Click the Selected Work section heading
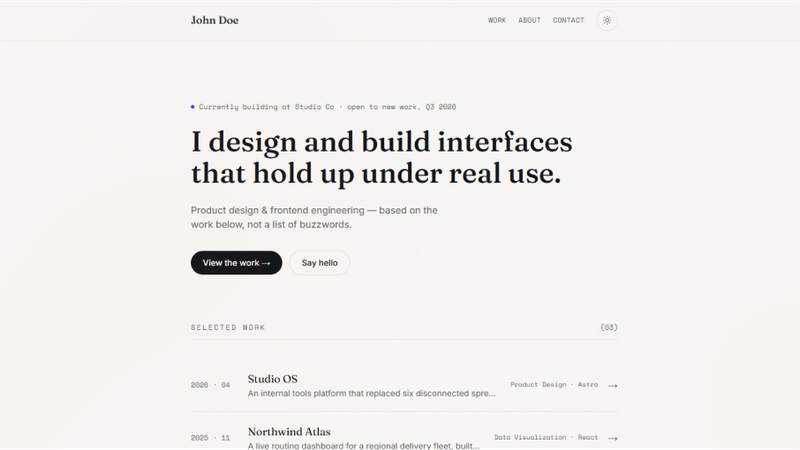The width and height of the screenshot is (800, 450). pyautogui.click(x=228, y=328)
